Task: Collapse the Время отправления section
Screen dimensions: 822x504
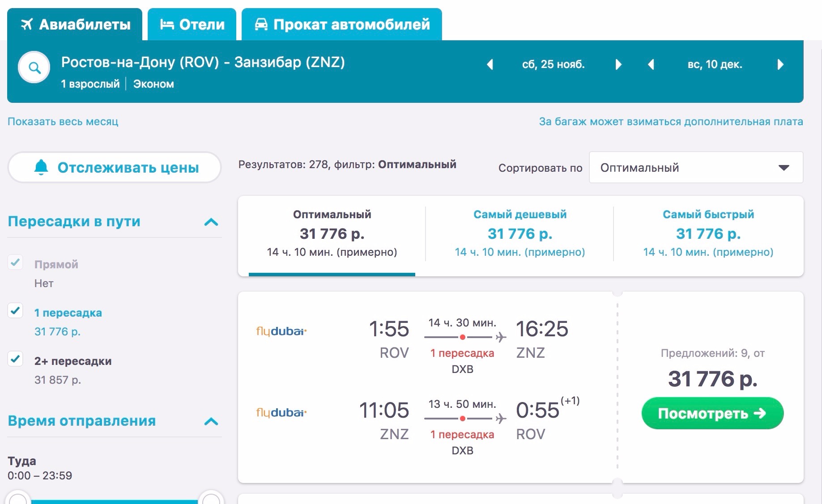Action: click(211, 421)
